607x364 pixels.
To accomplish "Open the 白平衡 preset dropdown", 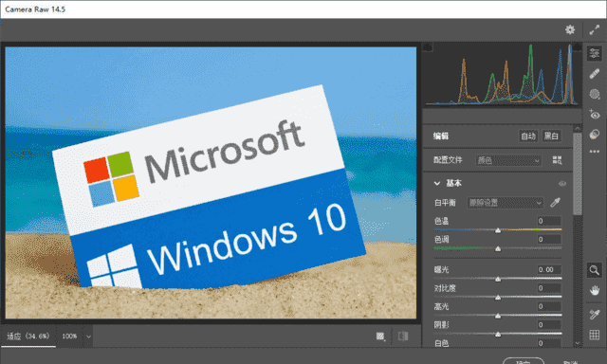I will [506, 202].
